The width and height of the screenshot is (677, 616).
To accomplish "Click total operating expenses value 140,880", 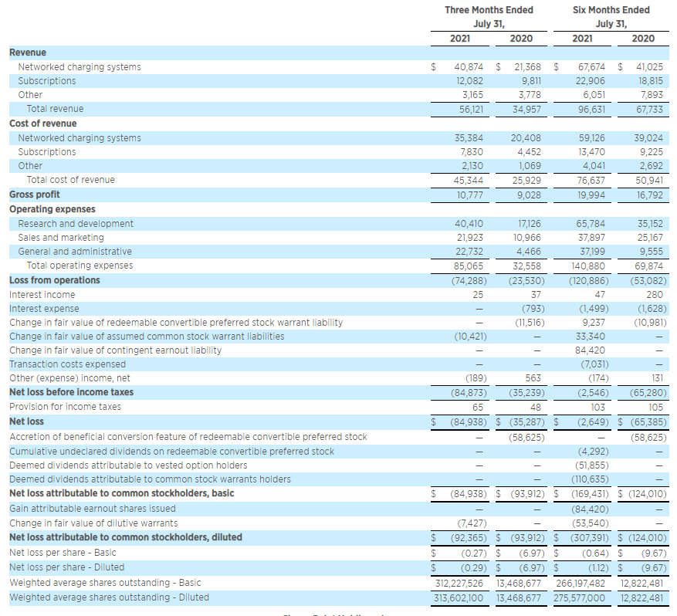I will pyautogui.click(x=587, y=266).
